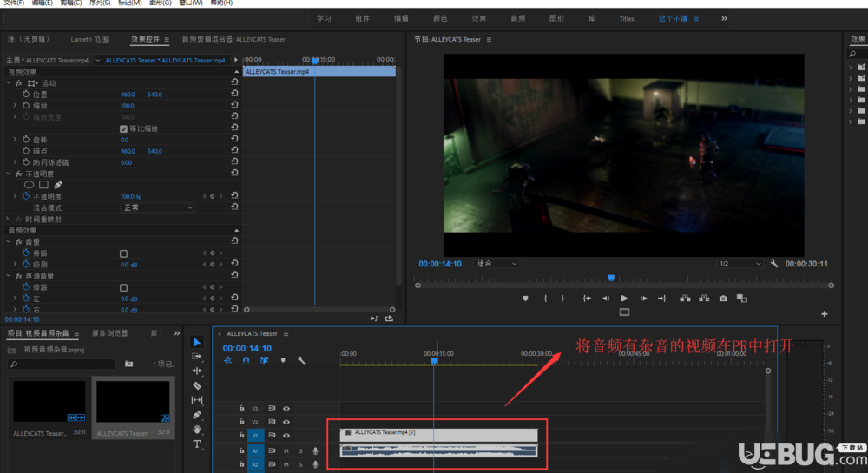Expand the 时间重映射 effect
This screenshot has width=868, height=473.
pyautogui.click(x=9, y=219)
